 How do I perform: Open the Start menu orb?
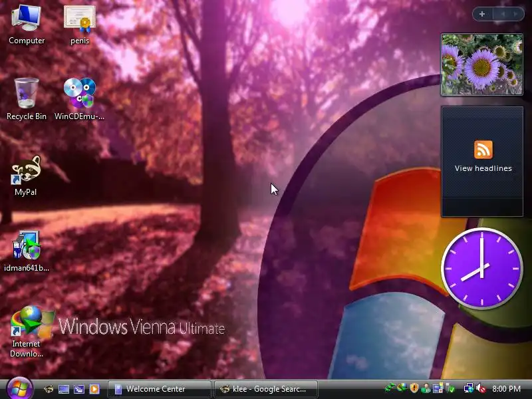(x=20, y=388)
